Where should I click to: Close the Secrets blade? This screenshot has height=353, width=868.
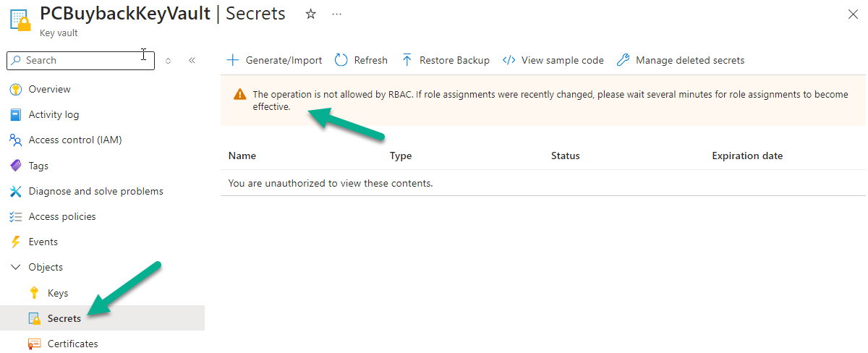click(x=852, y=14)
